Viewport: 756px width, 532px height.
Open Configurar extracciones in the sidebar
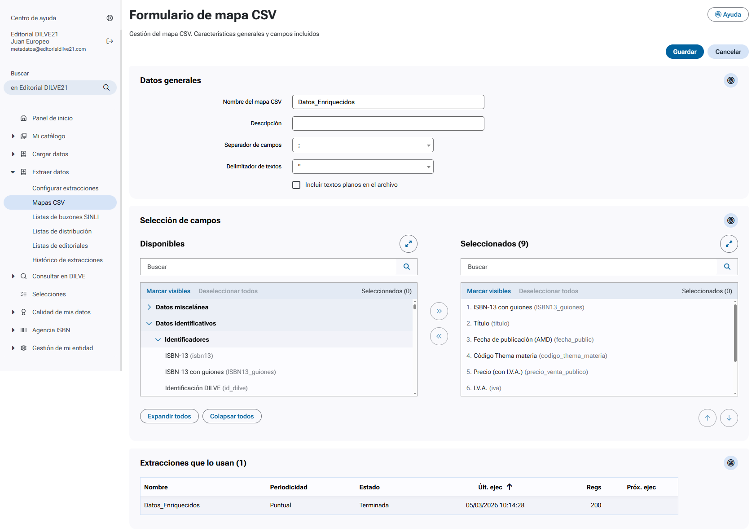[65, 188]
